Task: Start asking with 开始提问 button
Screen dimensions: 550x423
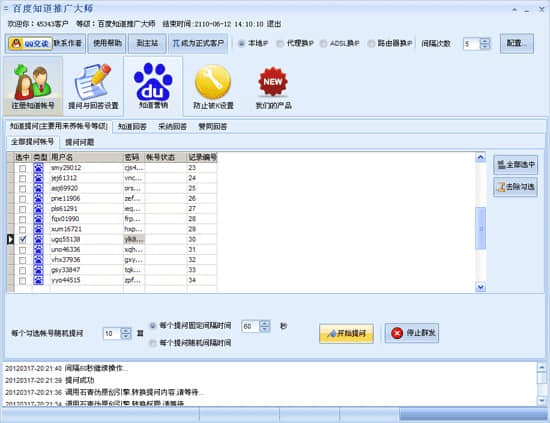Action: pyautogui.click(x=346, y=333)
